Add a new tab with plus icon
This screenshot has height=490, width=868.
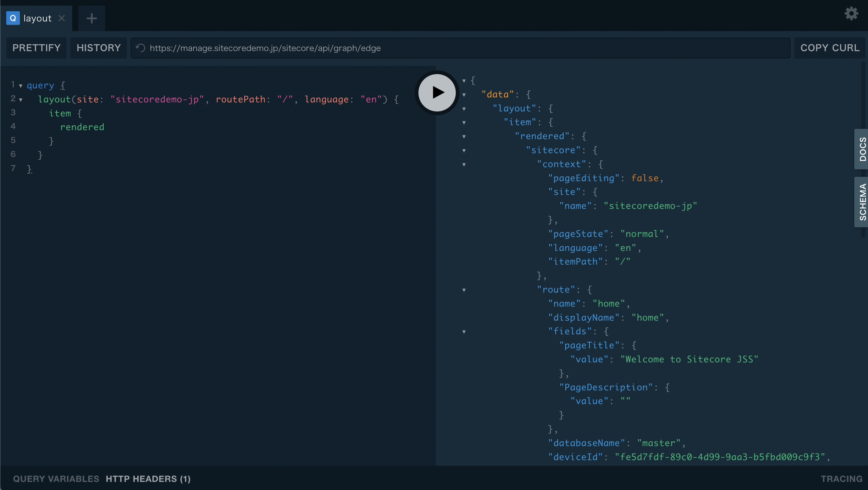[92, 18]
